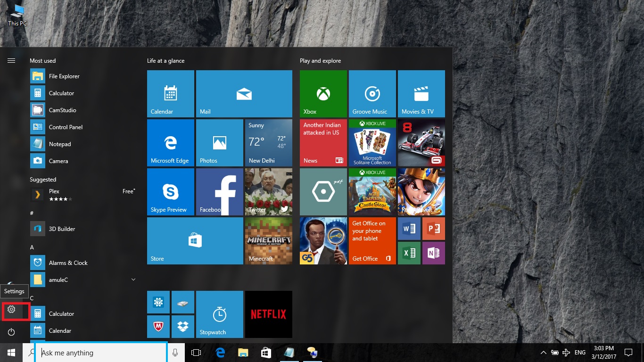Open the Minecraft tile

[268, 240]
